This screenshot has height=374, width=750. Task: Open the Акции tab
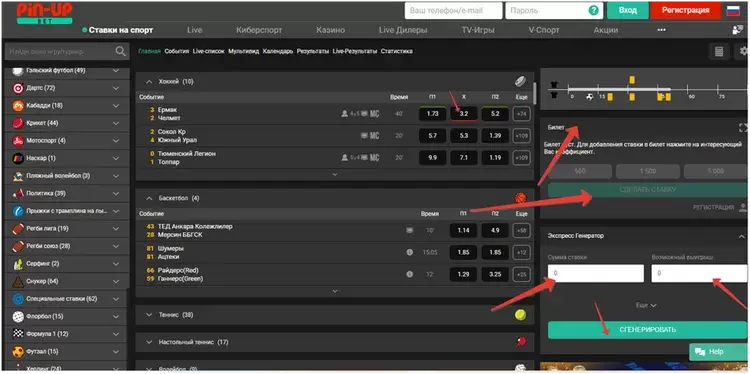click(606, 30)
